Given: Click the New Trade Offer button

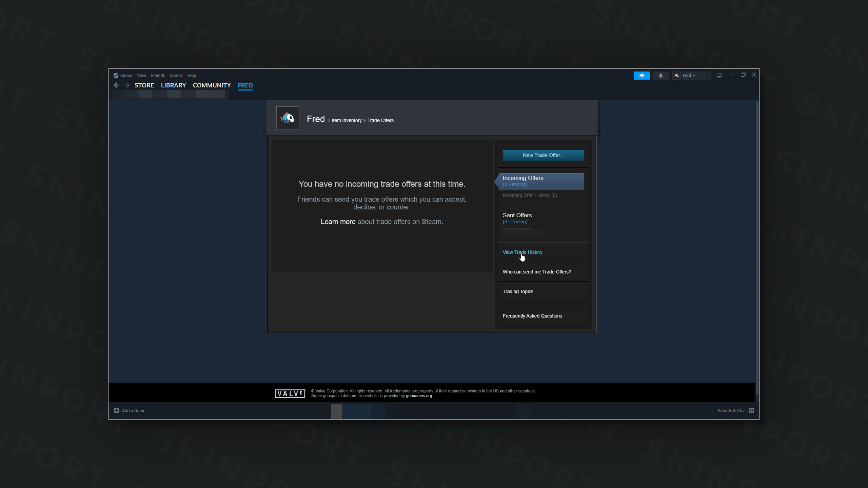Looking at the screenshot, I should pyautogui.click(x=543, y=155).
